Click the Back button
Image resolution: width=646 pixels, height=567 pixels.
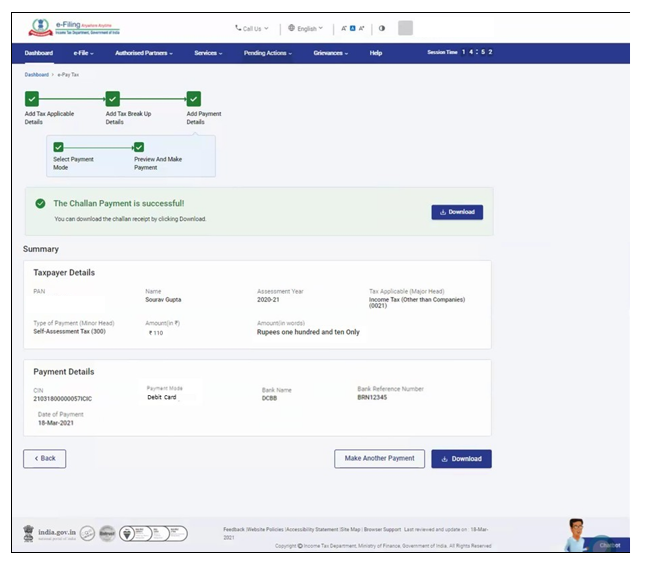(x=44, y=458)
